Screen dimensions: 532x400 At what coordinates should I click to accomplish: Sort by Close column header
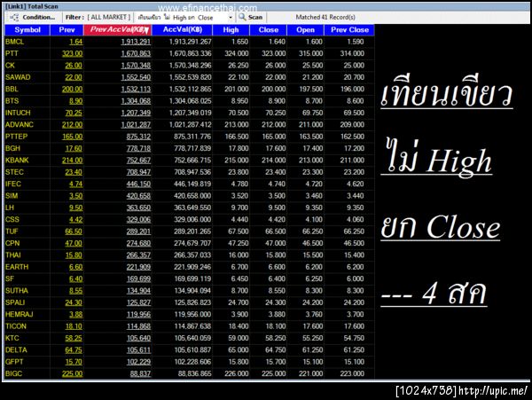(x=268, y=30)
